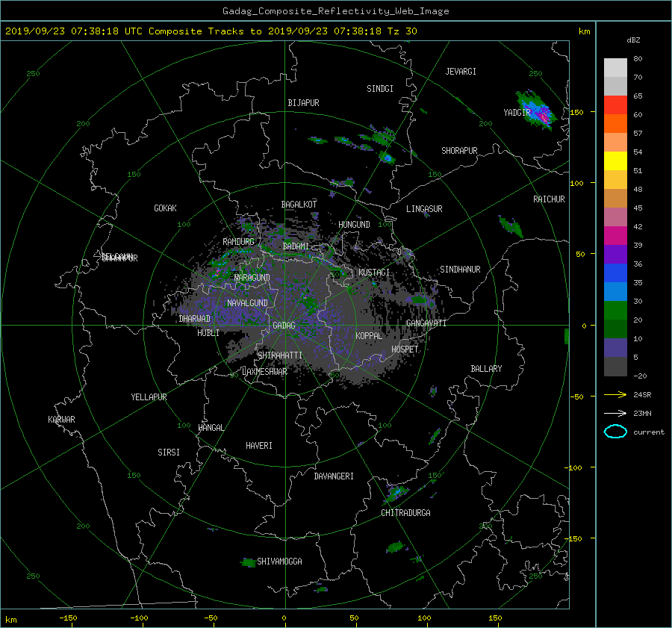Click the LAXMESHWAR city label
Image resolution: width=672 pixels, height=628 pixels.
point(265,372)
